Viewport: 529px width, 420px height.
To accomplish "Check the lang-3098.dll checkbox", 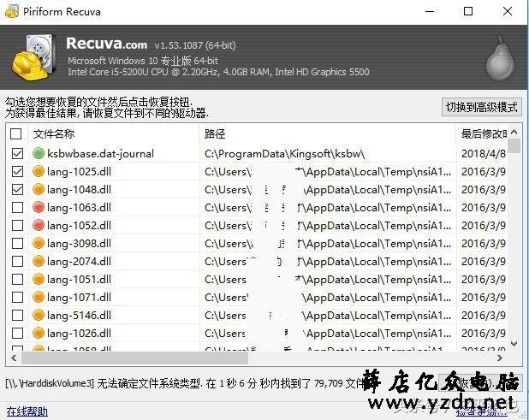I will click(17, 243).
